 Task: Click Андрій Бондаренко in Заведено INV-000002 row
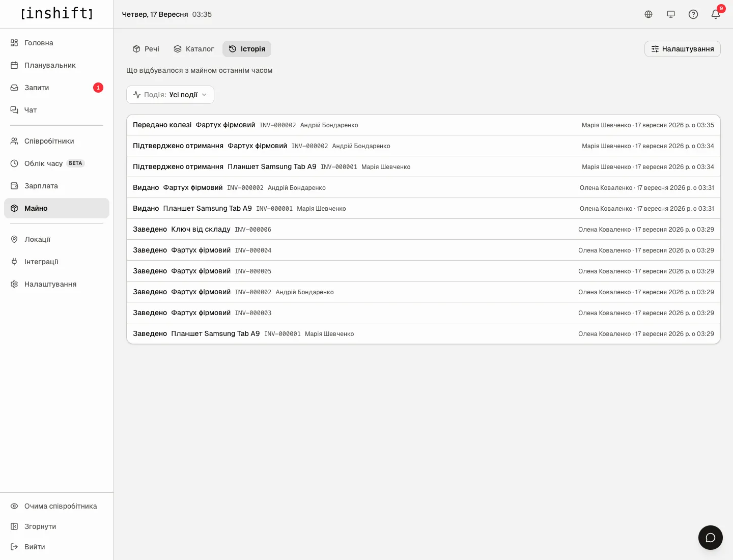[x=304, y=292]
